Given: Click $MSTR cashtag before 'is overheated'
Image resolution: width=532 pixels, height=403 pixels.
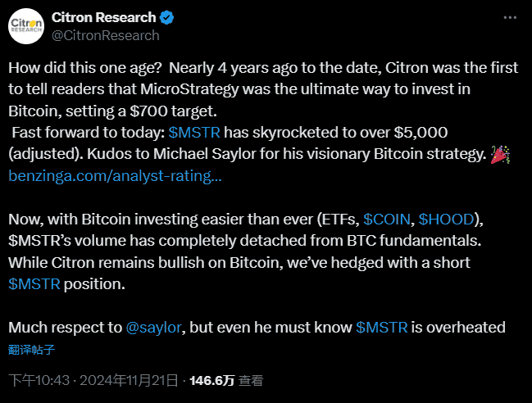Looking at the screenshot, I should (x=382, y=328).
